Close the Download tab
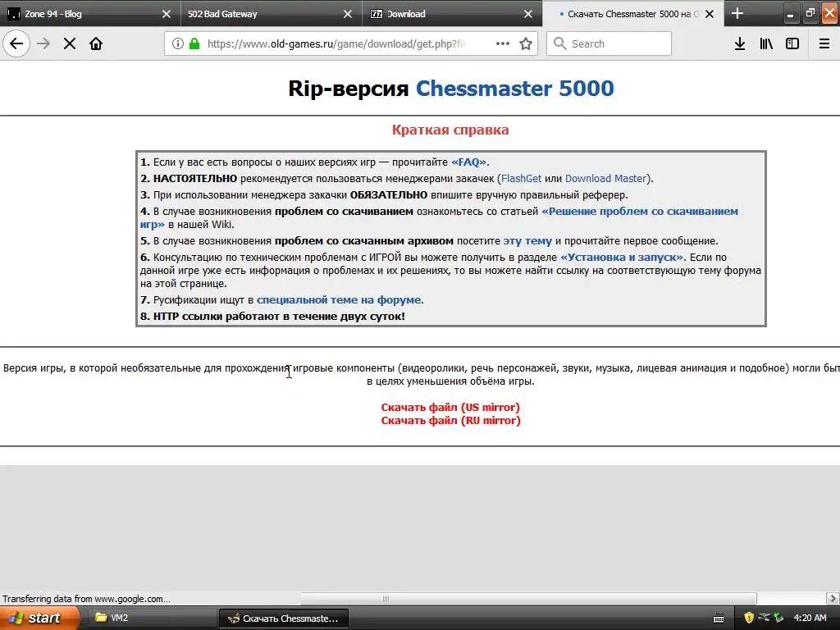 tap(527, 14)
